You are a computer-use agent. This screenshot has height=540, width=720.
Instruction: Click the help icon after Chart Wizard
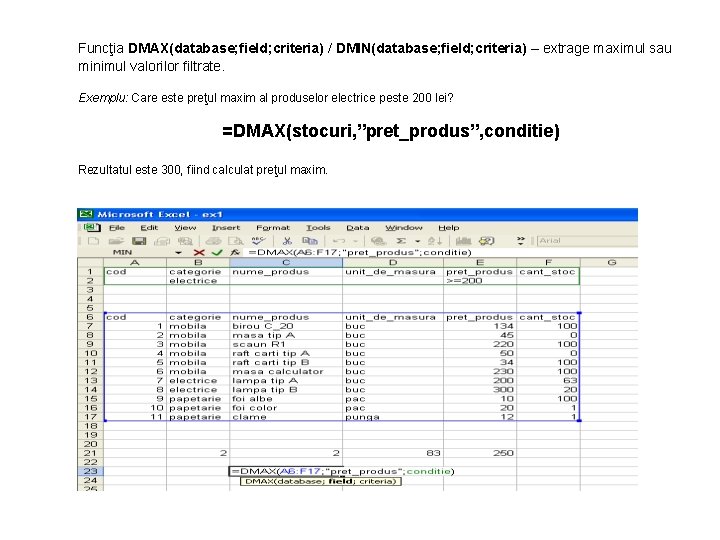pos(487,241)
